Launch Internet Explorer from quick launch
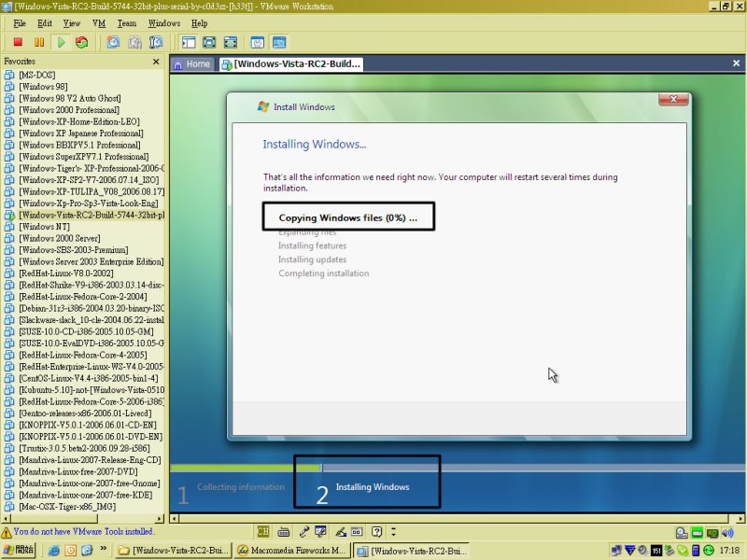Screen dimensions: 747x560 point(54,551)
